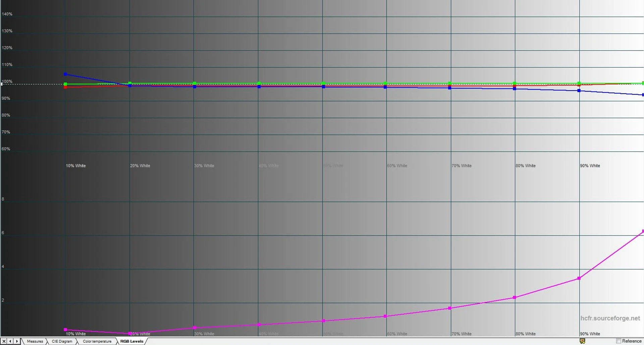Click the 6 label on delta axis

3,233
